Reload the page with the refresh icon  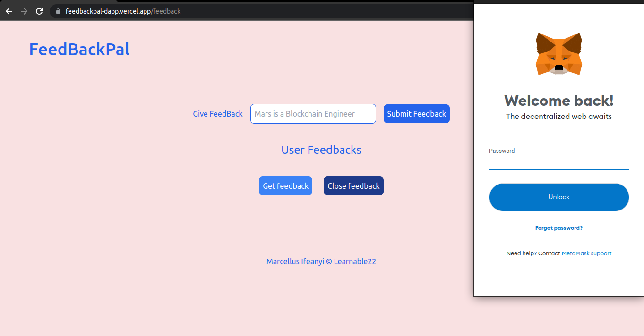pos(39,11)
